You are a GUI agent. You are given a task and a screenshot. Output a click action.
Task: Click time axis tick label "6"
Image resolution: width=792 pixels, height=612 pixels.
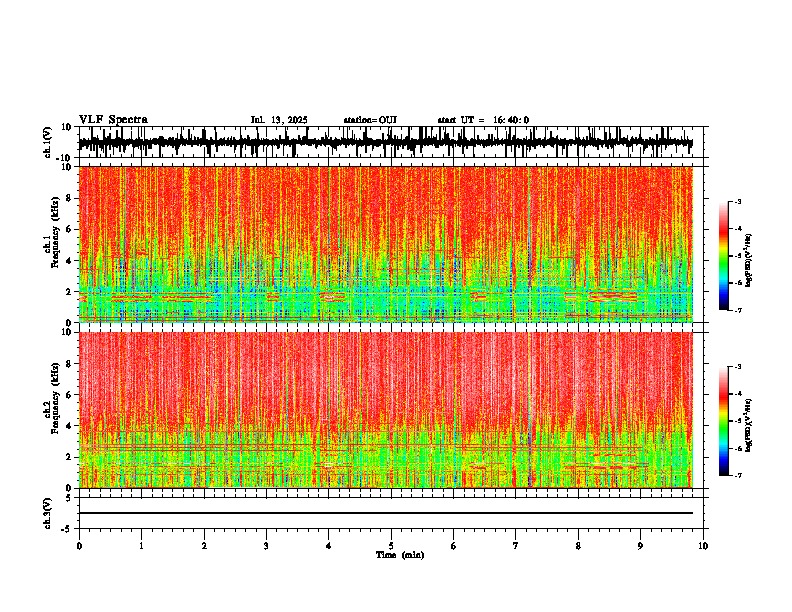pyautogui.click(x=453, y=546)
